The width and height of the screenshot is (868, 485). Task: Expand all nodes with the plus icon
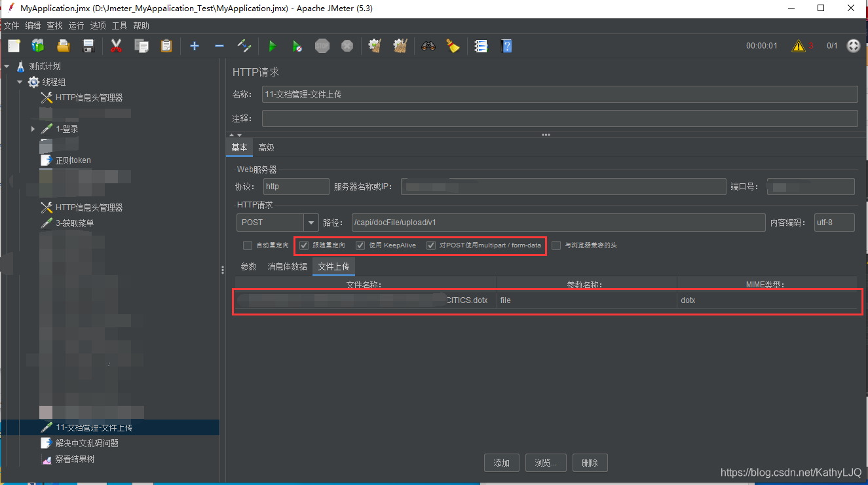coord(195,46)
